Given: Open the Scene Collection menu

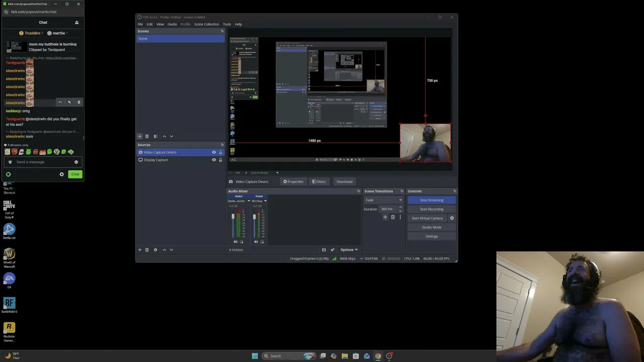Looking at the screenshot, I should click(207, 24).
